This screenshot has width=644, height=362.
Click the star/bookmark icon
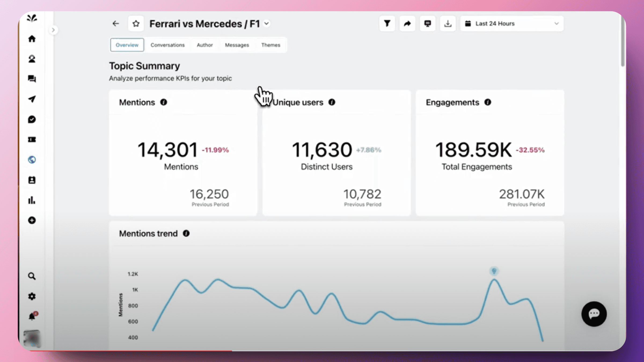[x=136, y=23]
